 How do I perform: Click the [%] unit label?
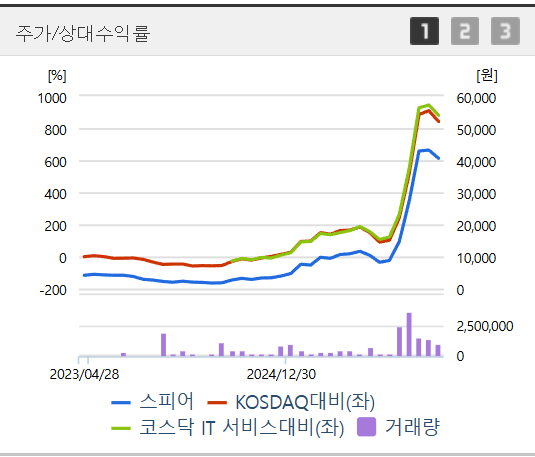tap(57, 76)
